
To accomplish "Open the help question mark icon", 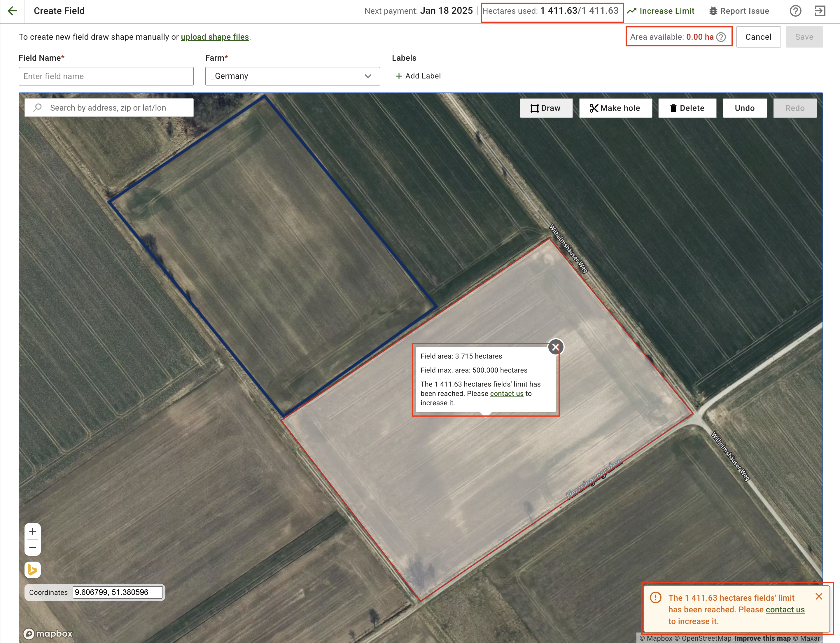I will 795,11.
